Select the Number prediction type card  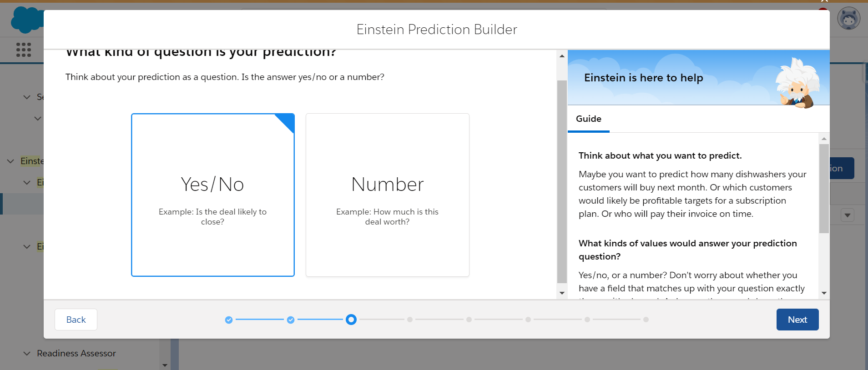387,195
